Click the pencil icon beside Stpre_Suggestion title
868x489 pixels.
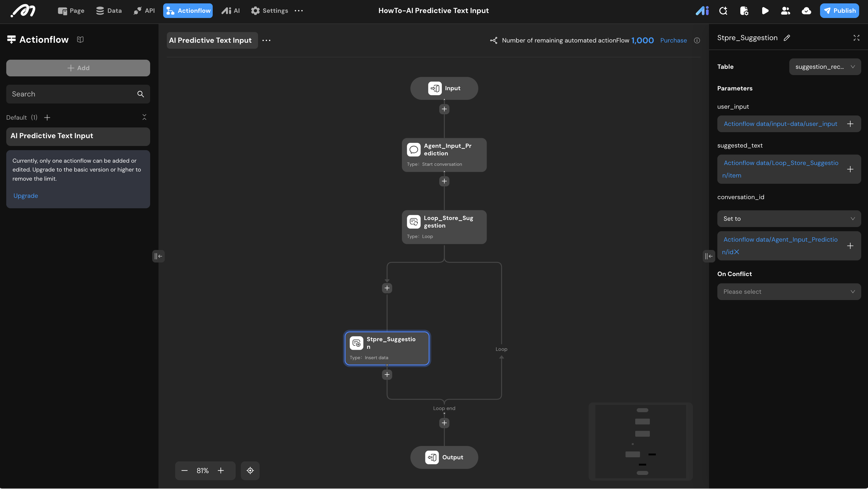[x=787, y=38]
